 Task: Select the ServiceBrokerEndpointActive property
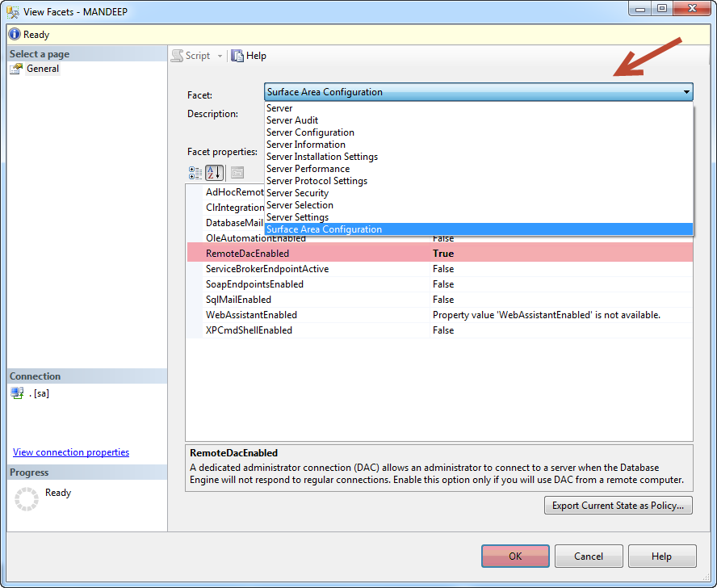[267, 269]
